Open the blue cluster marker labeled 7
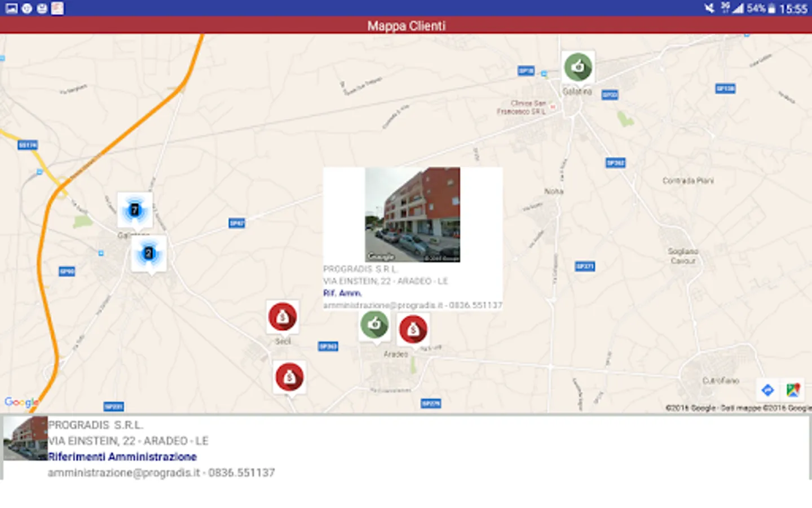Image resolution: width=812 pixels, height=508 pixels. click(135, 210)
